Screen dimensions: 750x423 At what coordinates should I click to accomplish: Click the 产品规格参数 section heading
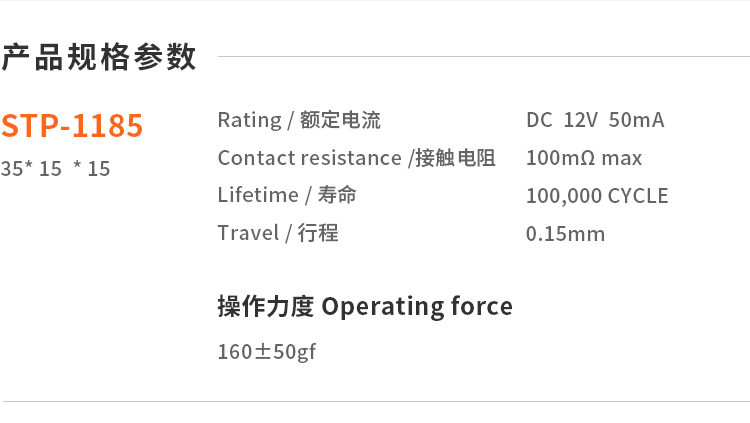99,58
